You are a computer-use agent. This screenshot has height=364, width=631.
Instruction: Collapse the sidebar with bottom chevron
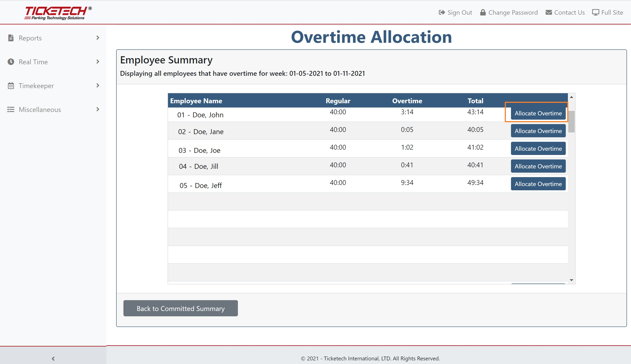click(53, 358)
